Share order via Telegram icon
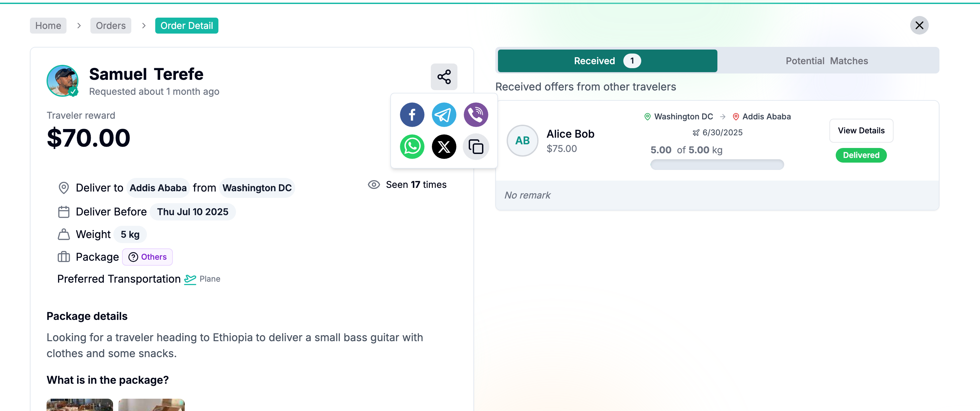Viewport: 980px width, 411px height. 443,114
